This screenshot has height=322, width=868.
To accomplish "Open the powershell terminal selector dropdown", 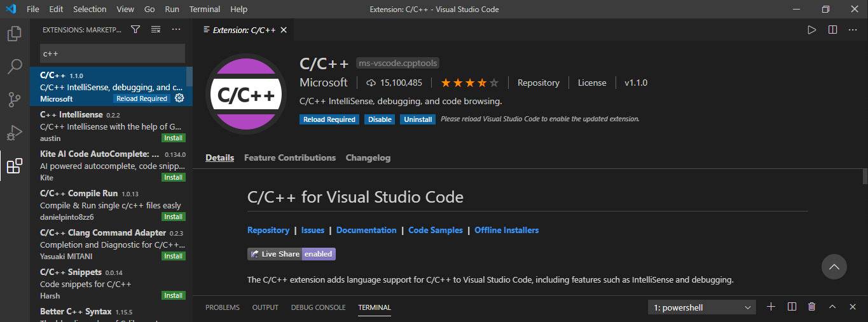I will pos(702,307).
